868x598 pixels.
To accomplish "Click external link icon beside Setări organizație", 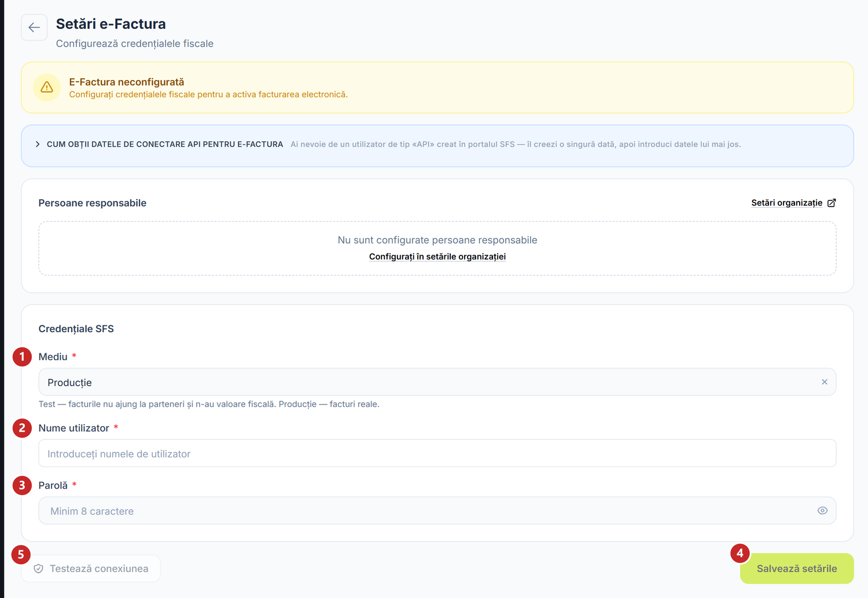I will (x=832, y=203).
